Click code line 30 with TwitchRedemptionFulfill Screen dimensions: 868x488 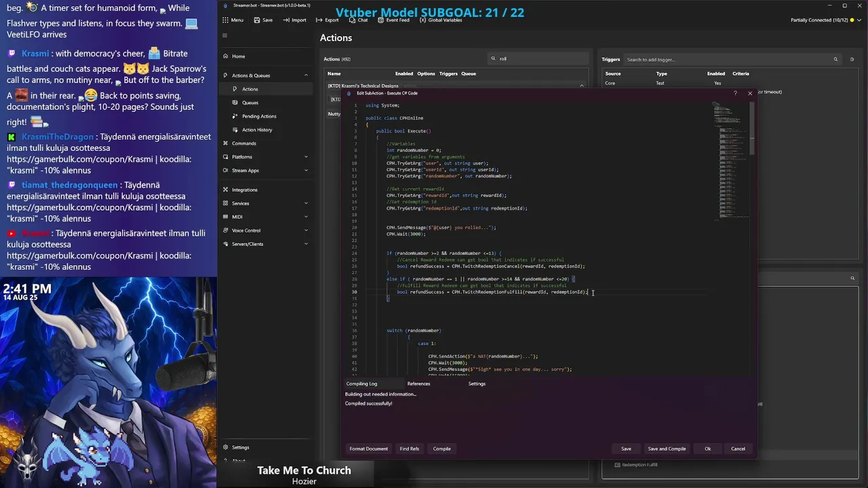tap(492, 292)
